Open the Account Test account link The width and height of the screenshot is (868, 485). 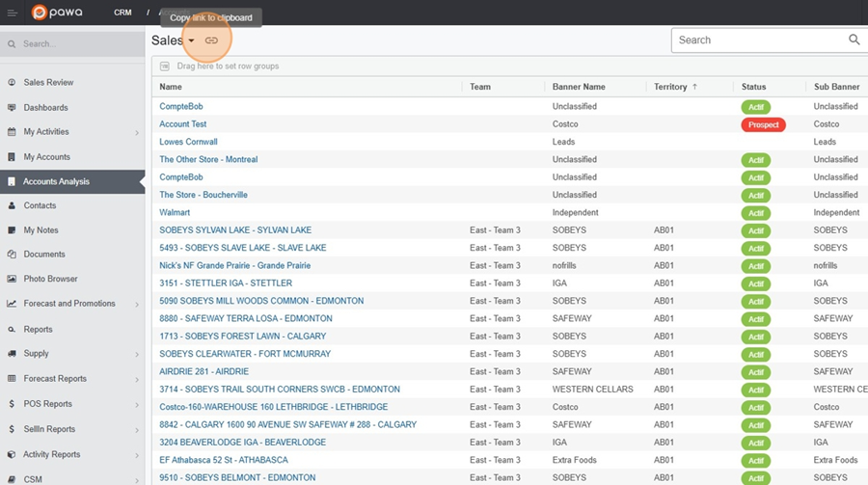pos(182,124)
